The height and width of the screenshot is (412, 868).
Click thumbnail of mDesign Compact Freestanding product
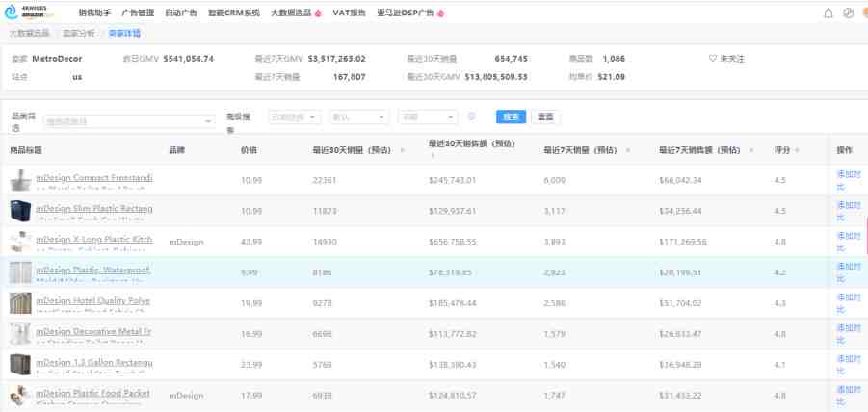pos(20,180)
